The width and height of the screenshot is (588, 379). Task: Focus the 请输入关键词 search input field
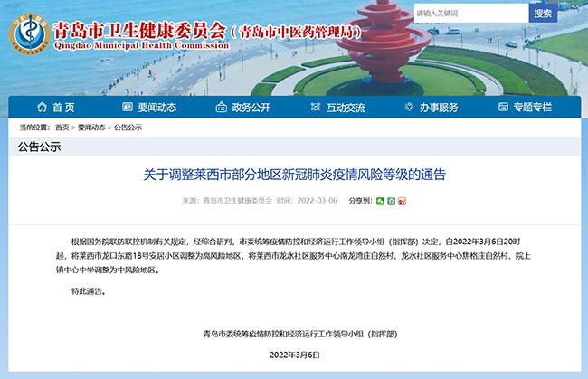(x=471, y=14)
